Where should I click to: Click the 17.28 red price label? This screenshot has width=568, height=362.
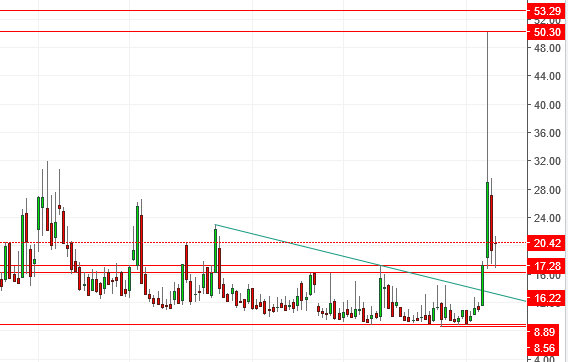click(x=547, y=266)
